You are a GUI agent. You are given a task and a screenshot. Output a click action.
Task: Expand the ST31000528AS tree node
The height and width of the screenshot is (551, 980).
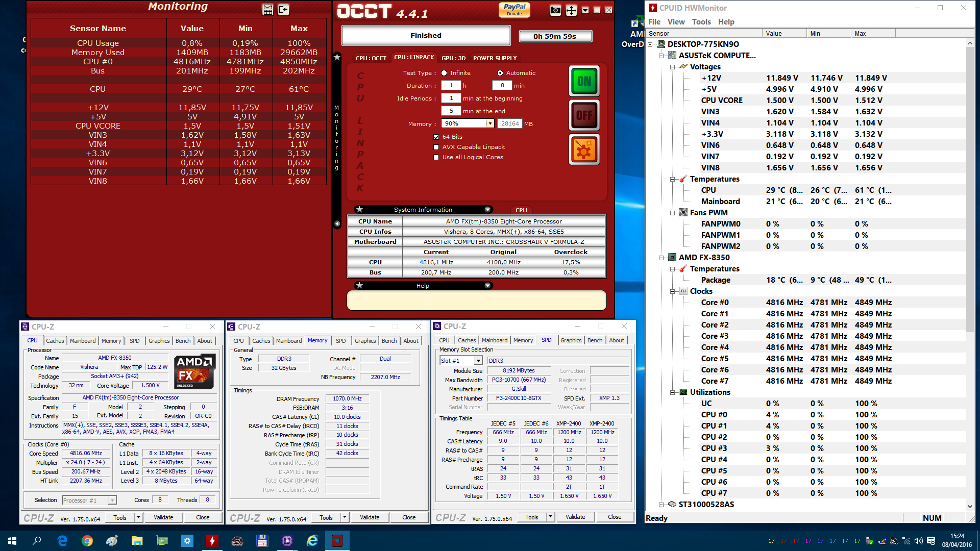click(x=661, y=505)
